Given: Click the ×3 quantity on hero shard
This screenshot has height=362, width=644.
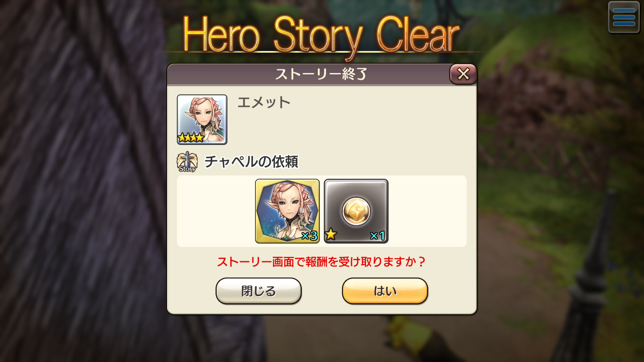Looking at the screenshot, I should 309,235.
